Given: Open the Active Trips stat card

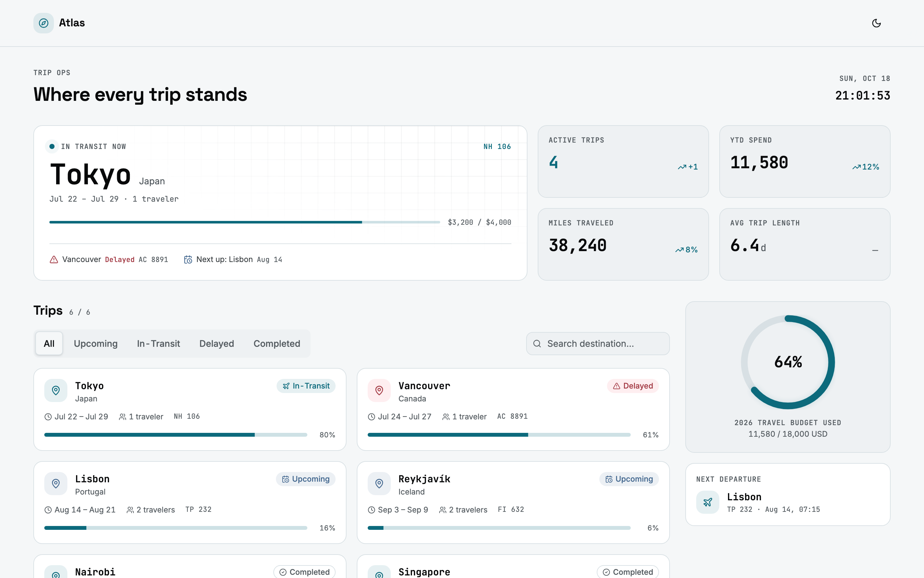Looking at the screenshot, I should (623, 161).
